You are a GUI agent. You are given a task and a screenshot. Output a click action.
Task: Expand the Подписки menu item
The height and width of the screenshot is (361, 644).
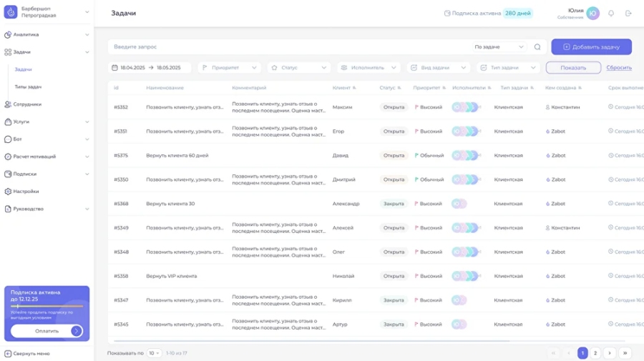point(24,174)
